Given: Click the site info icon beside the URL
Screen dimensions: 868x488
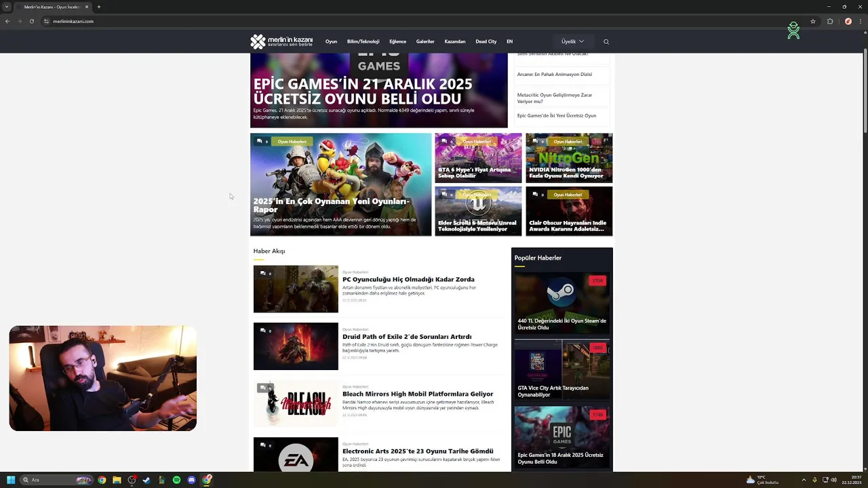Looking at the screenshot, I should coord(47,21).
